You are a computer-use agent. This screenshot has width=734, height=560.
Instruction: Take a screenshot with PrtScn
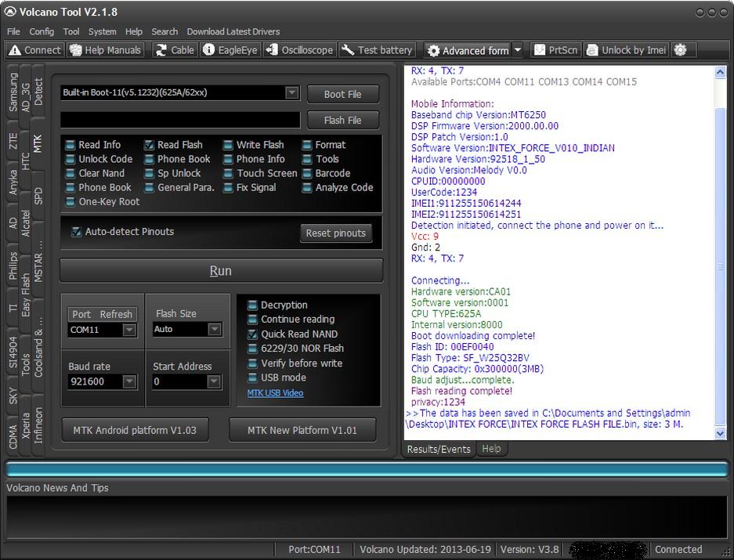(556, 50)
